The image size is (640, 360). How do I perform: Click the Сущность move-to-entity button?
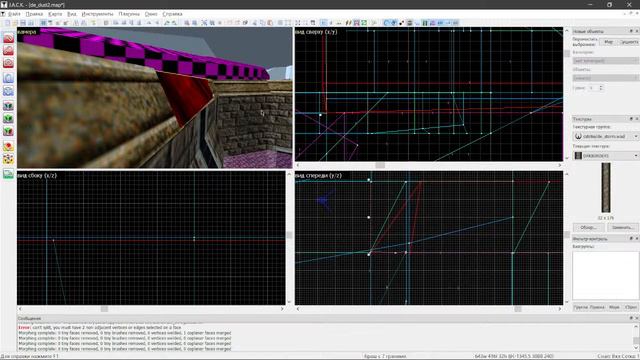pos(629,42)
